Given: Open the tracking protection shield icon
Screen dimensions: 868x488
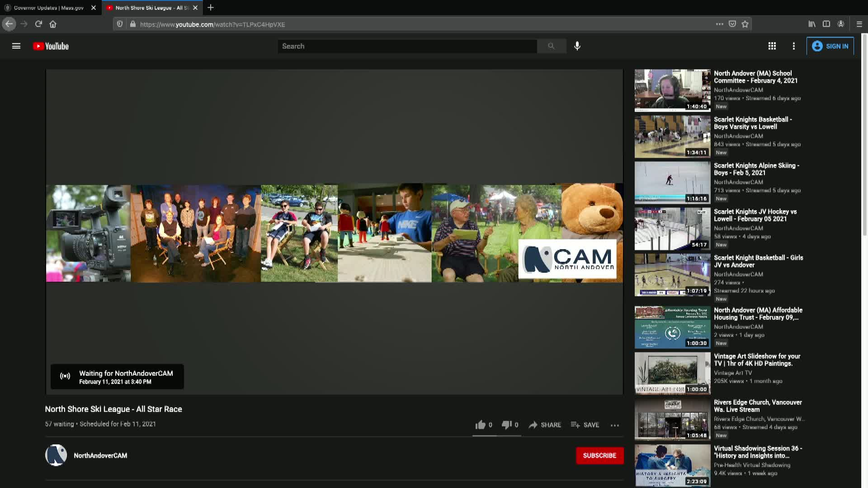Looking at the screenshot, I should (x=120, y=24).
